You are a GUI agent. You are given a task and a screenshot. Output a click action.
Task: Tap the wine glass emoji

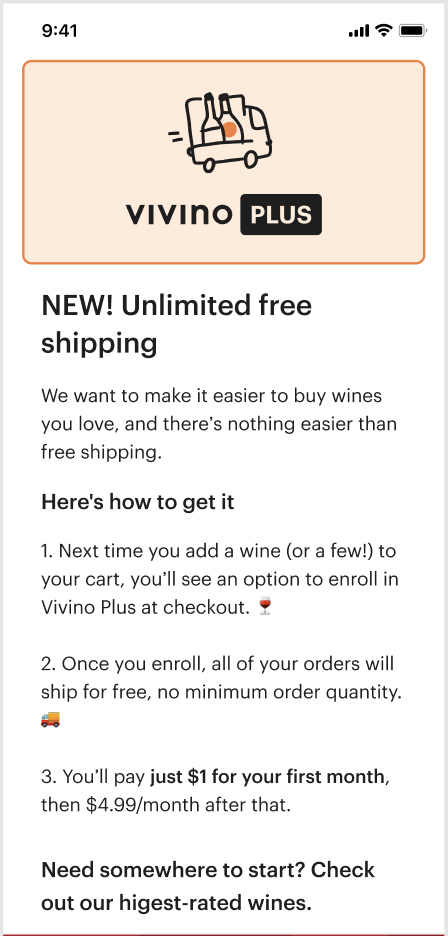coord(265,606)
